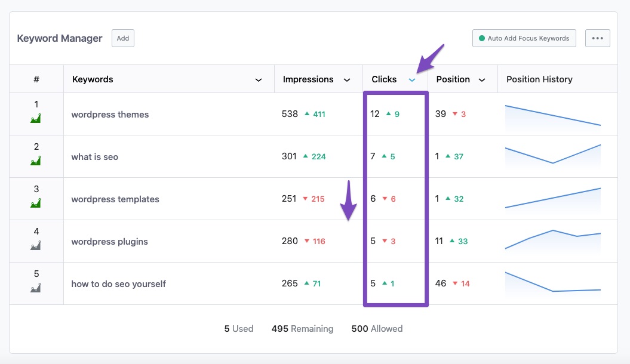Click impressions value 301
630x364 pixels.
click(289, 156)
